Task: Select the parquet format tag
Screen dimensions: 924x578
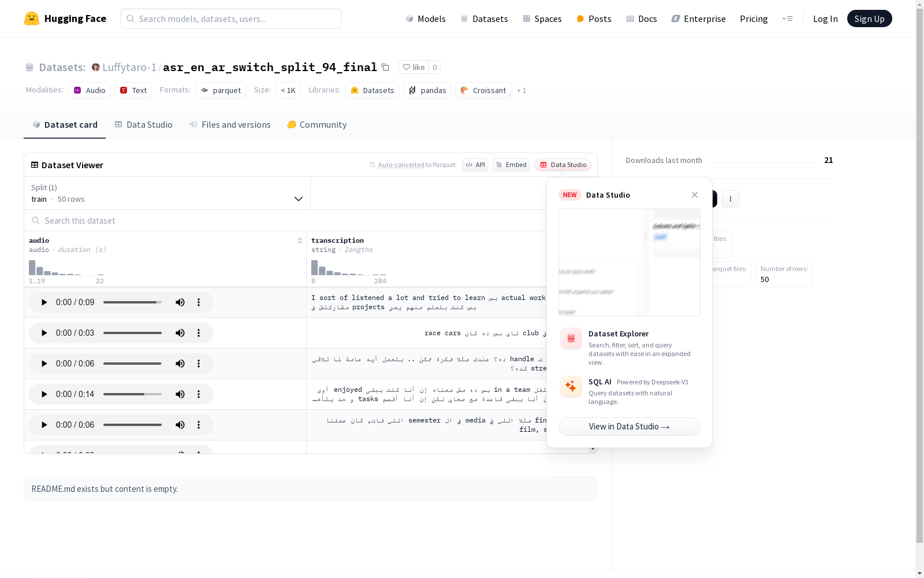Action: [x=221, y=90]
